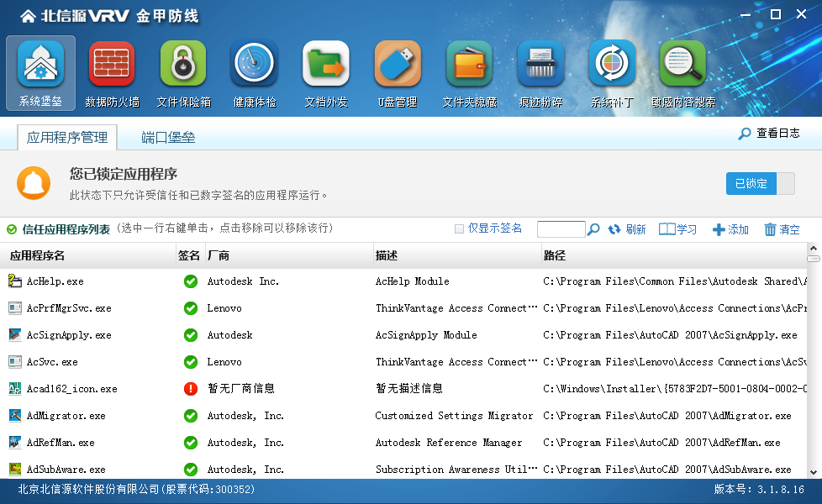Image resolution: width=822 pixels, height=504 pixels.
Task: Click description 'Autodesk Reference Manager'
Action: (x=449, y=443)
